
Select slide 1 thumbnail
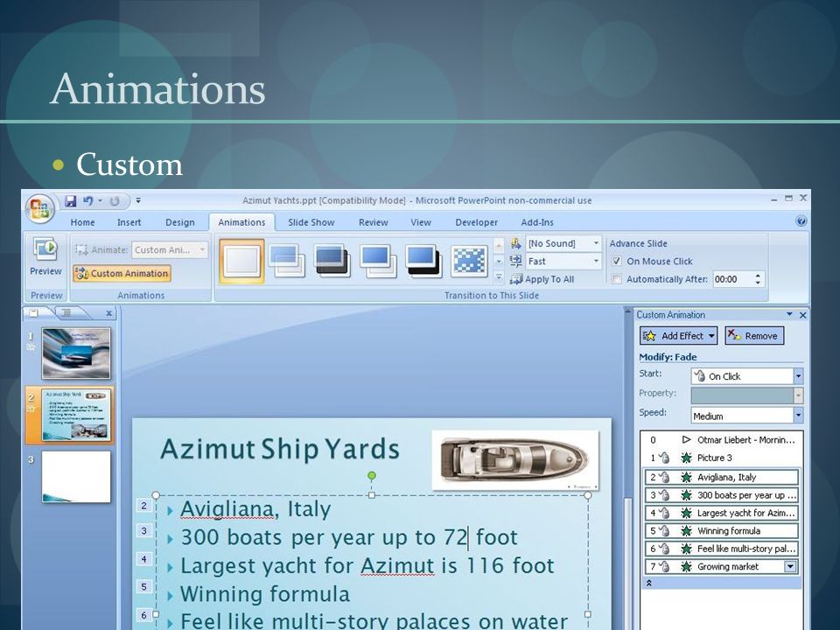[76, 353]
